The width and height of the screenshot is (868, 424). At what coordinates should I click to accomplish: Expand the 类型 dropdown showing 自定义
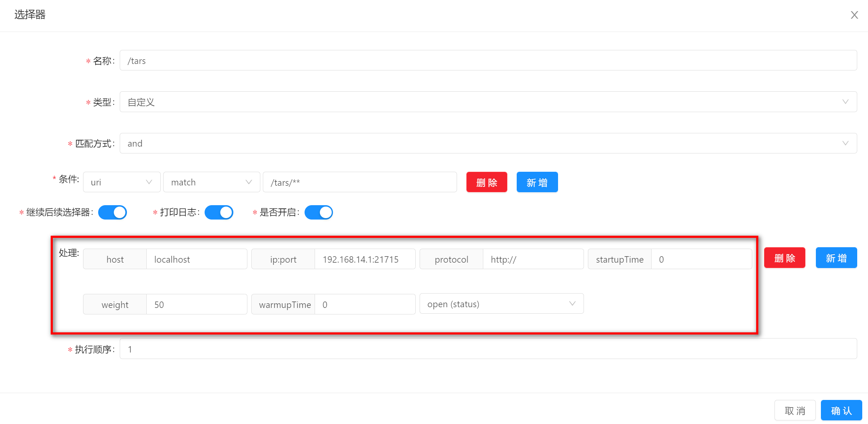(488, 102)
